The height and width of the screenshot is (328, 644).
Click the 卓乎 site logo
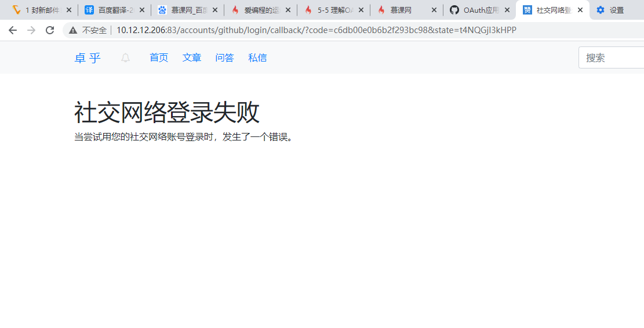click(x=88, y=58)
